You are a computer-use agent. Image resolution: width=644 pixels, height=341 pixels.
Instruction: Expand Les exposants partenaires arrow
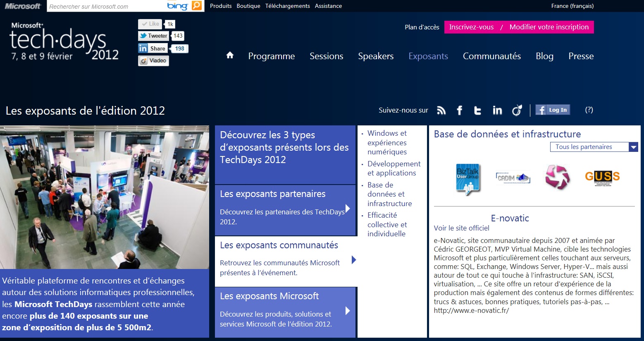[x=348, y=209]
